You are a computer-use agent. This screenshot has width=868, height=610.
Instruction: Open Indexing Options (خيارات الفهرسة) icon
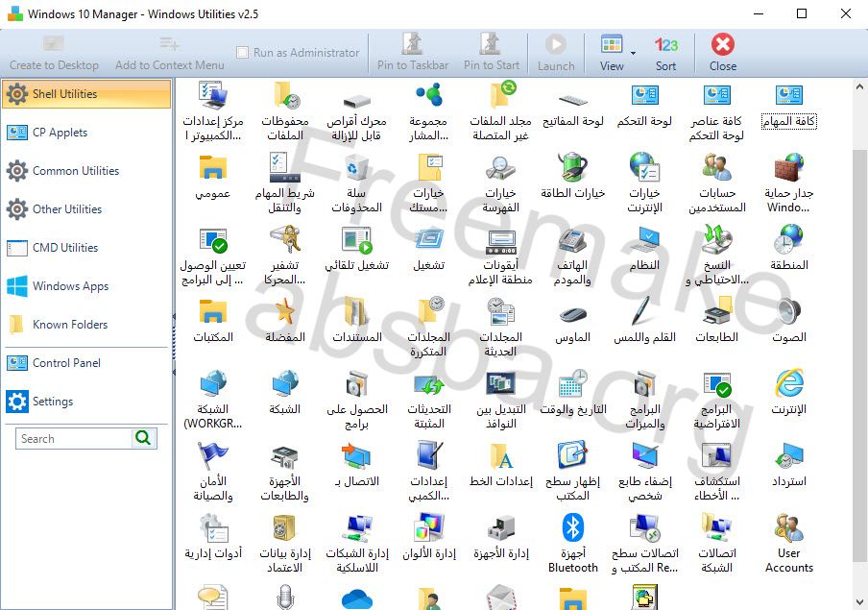(x=501, y=168)
